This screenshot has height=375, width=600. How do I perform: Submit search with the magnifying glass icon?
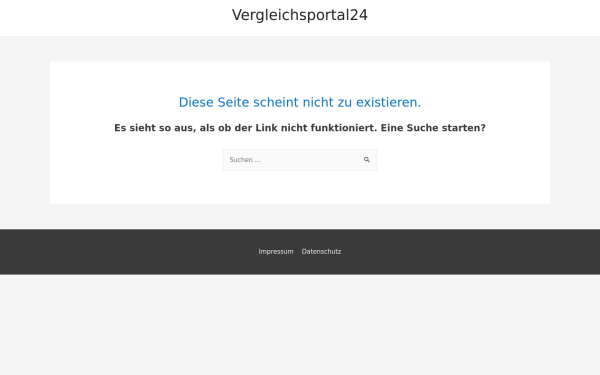367,160
